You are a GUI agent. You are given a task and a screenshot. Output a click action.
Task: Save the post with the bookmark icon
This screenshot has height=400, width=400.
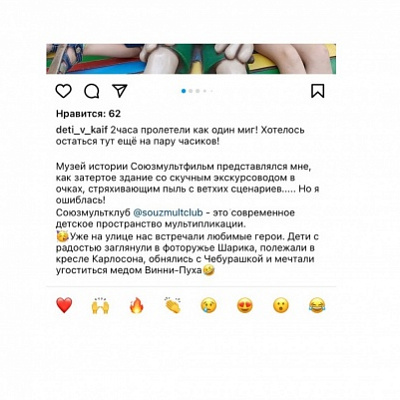click(318, 91)
